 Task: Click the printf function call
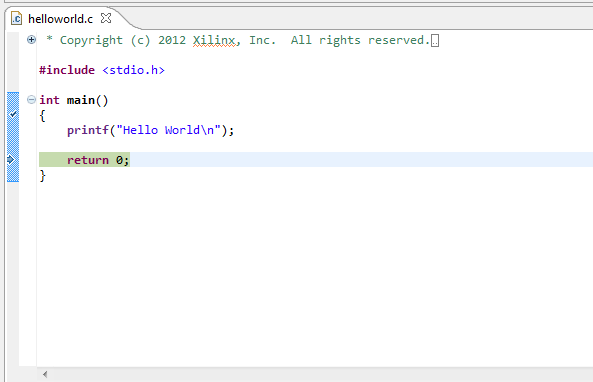[x=88, y=130]
